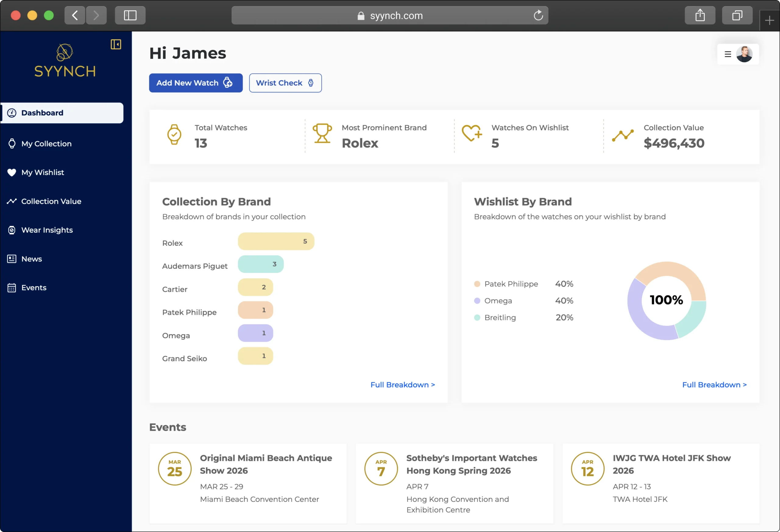Click the Most Prominent Brand trophy icon
This screenshot has width=780, height=532.
(322, 133)
